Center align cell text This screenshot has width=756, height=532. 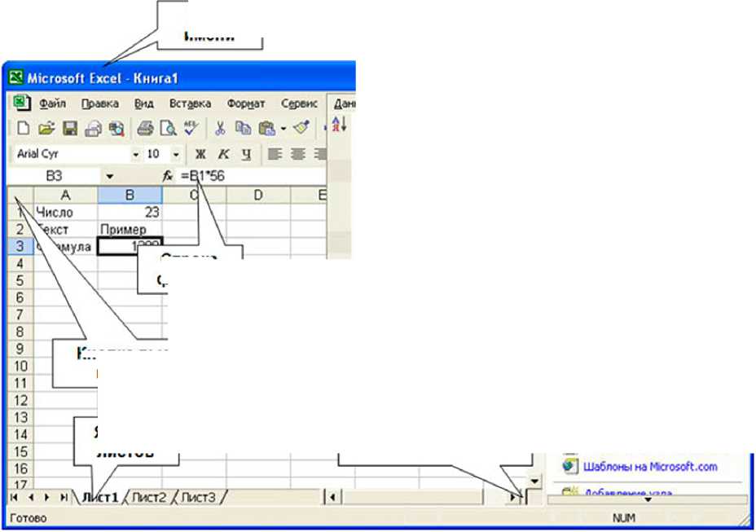(298, 154)
